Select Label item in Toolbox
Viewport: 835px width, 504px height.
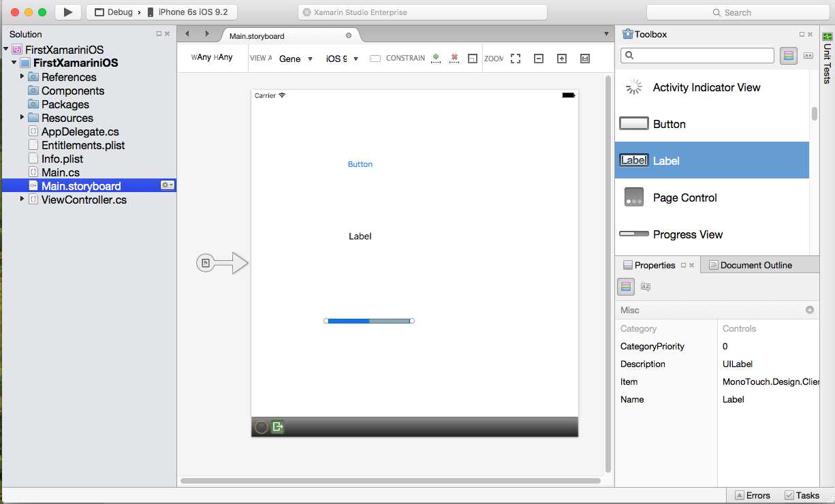(712, 161)
